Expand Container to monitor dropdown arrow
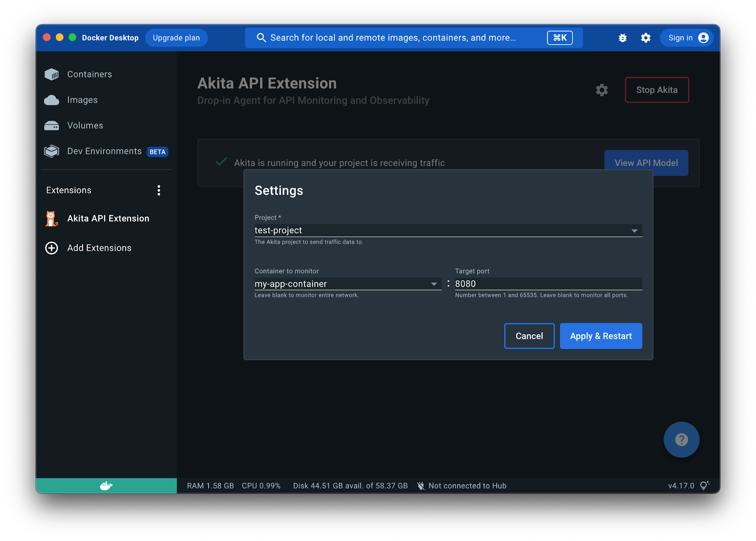 (x=434, y=284)
